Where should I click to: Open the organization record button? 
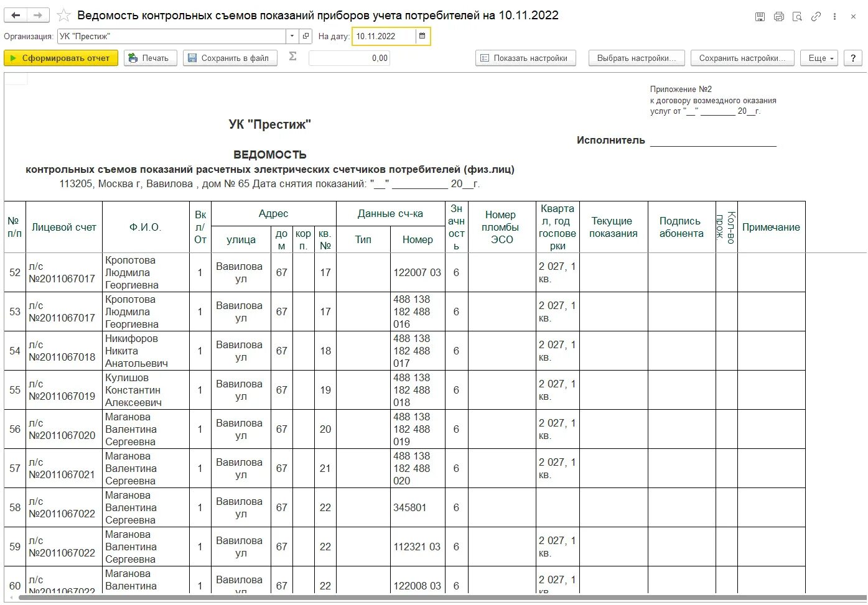(306, 36)
